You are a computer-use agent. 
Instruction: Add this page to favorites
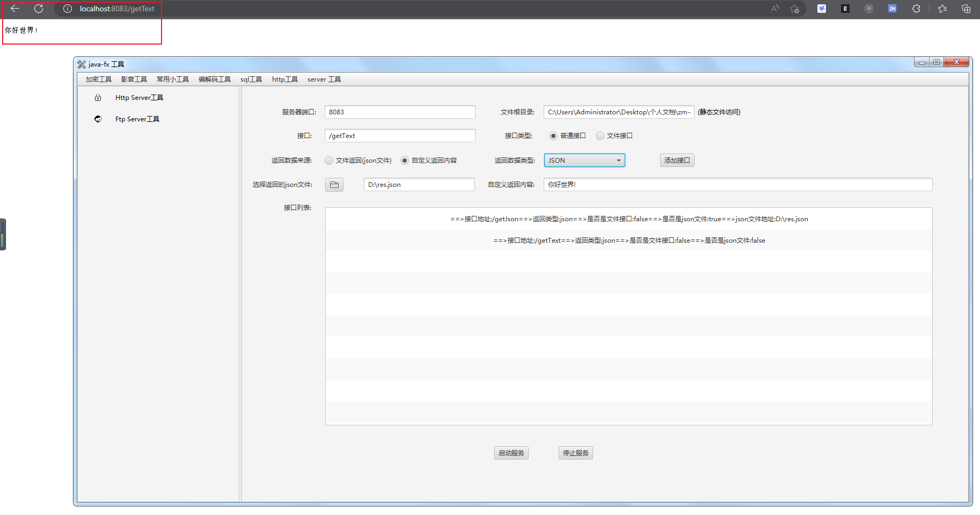(795, 9)
